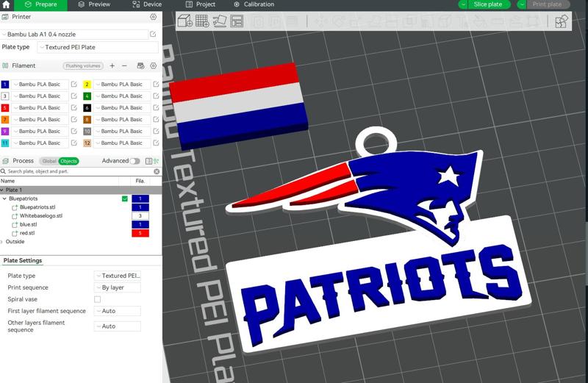
Task: Click the Arrange all objects toolbar icon
Action: point(237,21)
